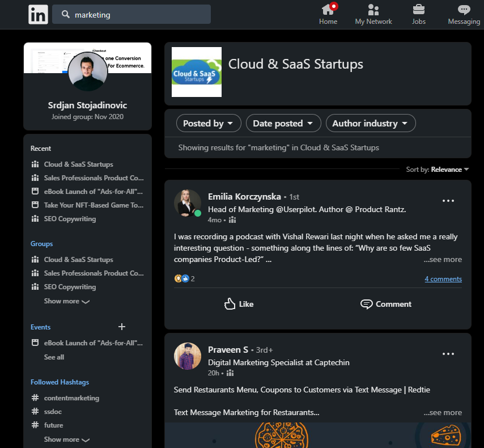The height and width of the screenshot is (448, 484).
Task: Click the LinkedIn logo icon
Action: click(38, 14)
